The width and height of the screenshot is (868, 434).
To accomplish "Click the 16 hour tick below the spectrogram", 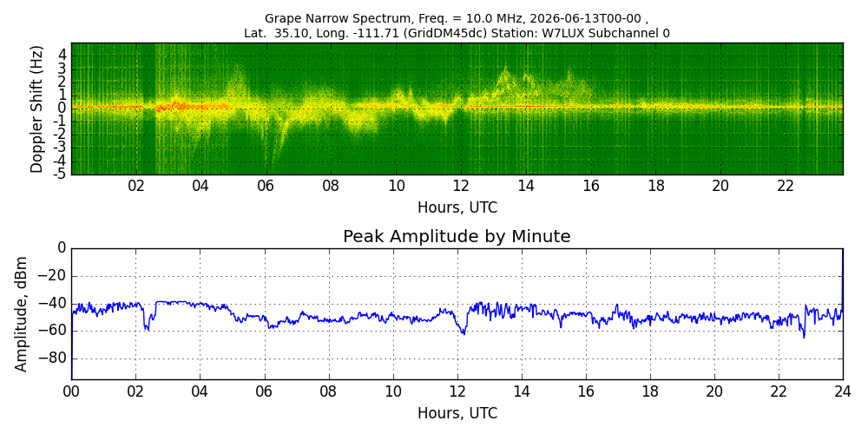I will (590, 187).
